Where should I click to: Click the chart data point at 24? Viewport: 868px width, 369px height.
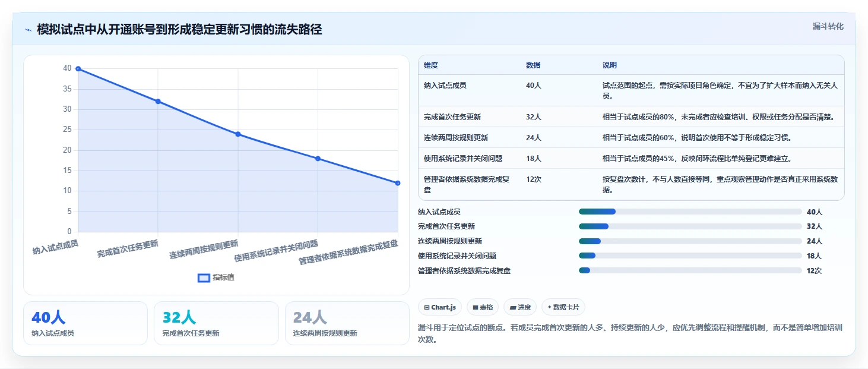[x=238, y=134]
